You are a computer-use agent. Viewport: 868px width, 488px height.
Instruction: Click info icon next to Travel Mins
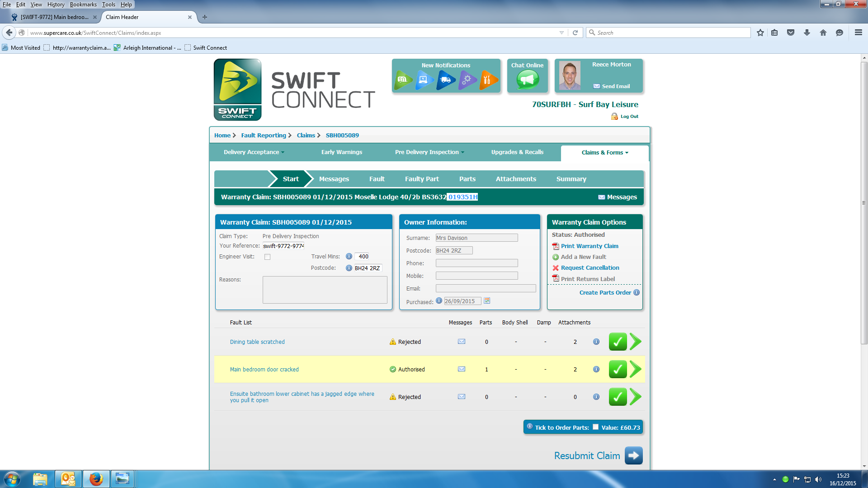point(349,256)
